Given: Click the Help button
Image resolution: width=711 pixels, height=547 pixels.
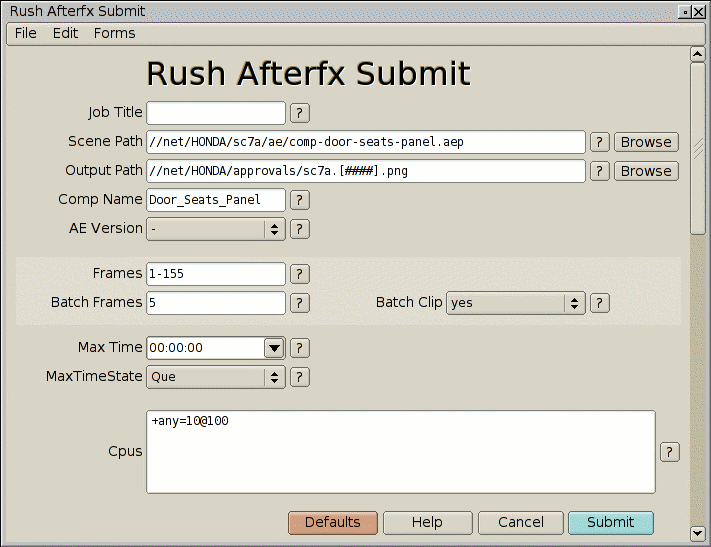Looking at the screenshot, I should coord(428,523).
